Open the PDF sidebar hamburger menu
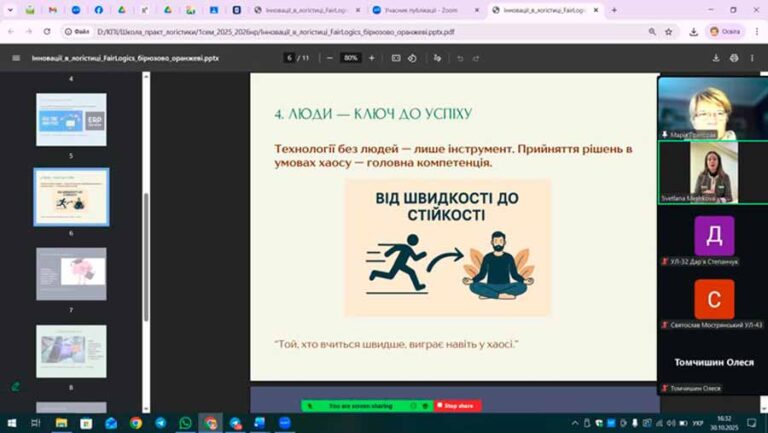 click(15, 58)
